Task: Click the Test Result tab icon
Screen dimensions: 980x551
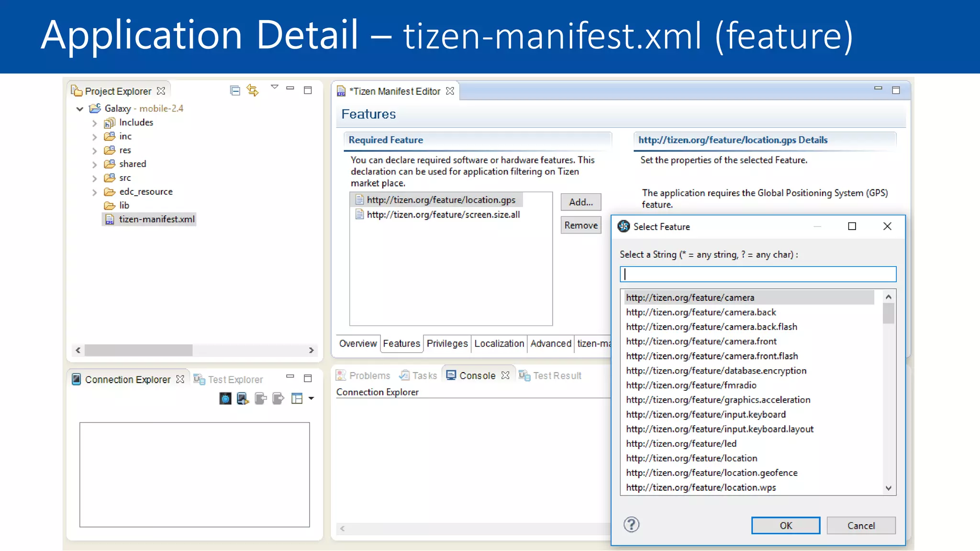Action: pos(524,375)
